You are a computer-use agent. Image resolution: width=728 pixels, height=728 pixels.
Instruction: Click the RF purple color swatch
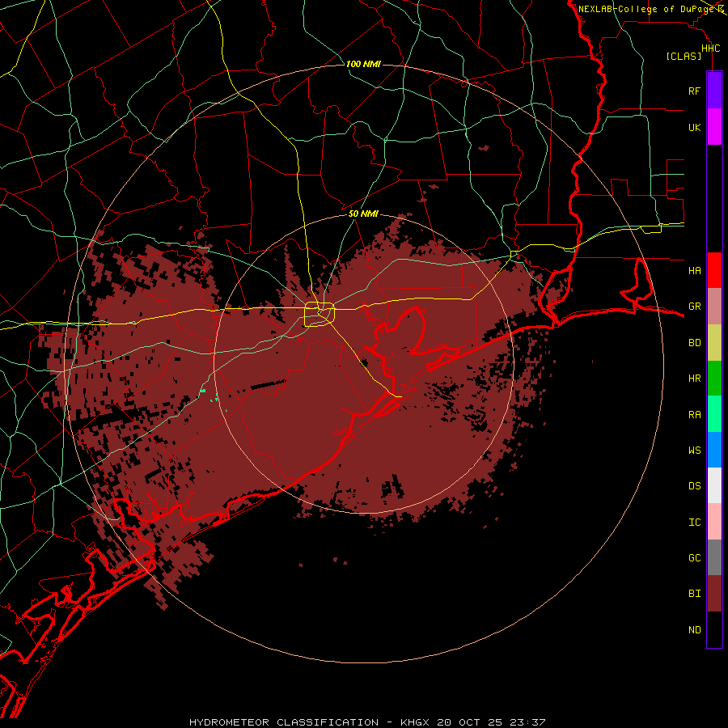714,91
